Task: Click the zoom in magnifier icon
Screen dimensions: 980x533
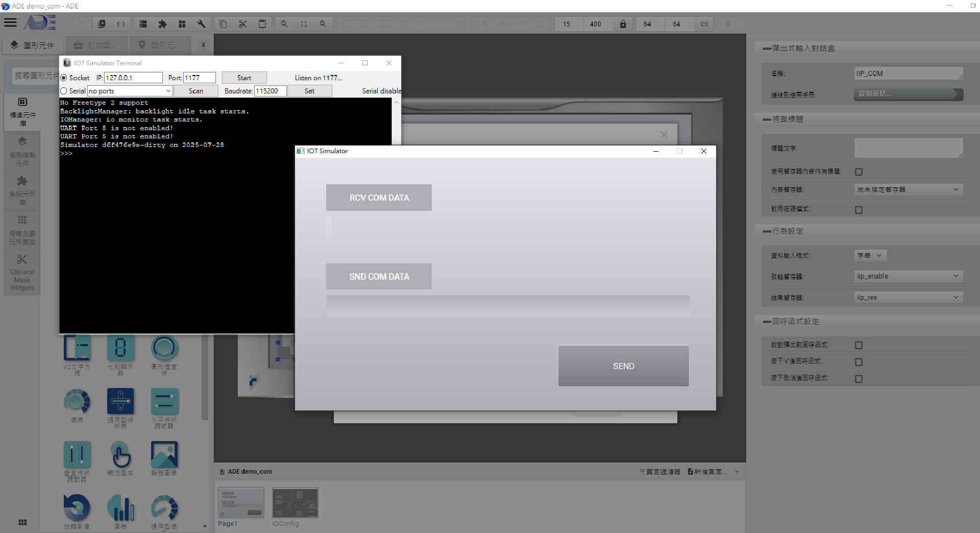Action: coord(323,24)
